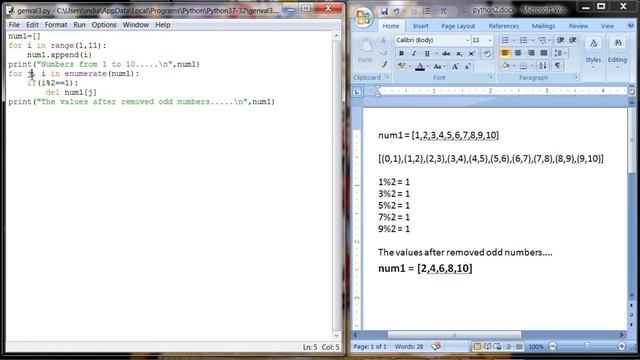Toggle underline formatting
The width and height of the screenshot is (640, 360).
(427, 53)
